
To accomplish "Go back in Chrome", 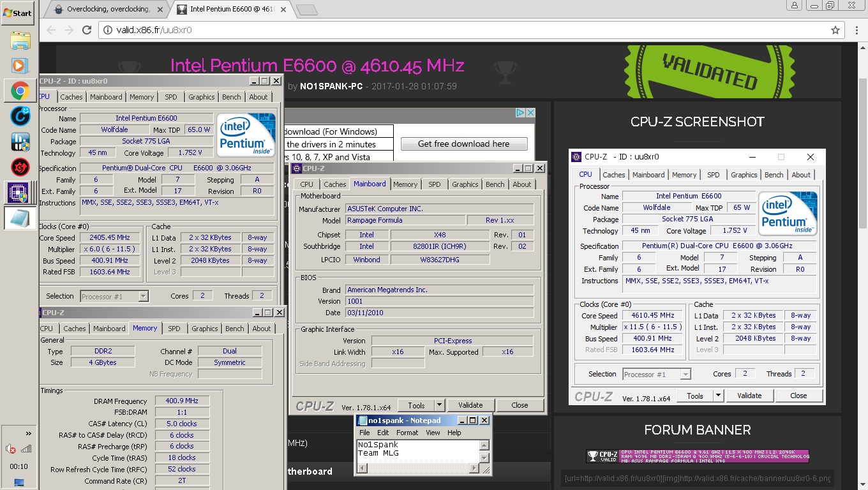I will 51,30.
